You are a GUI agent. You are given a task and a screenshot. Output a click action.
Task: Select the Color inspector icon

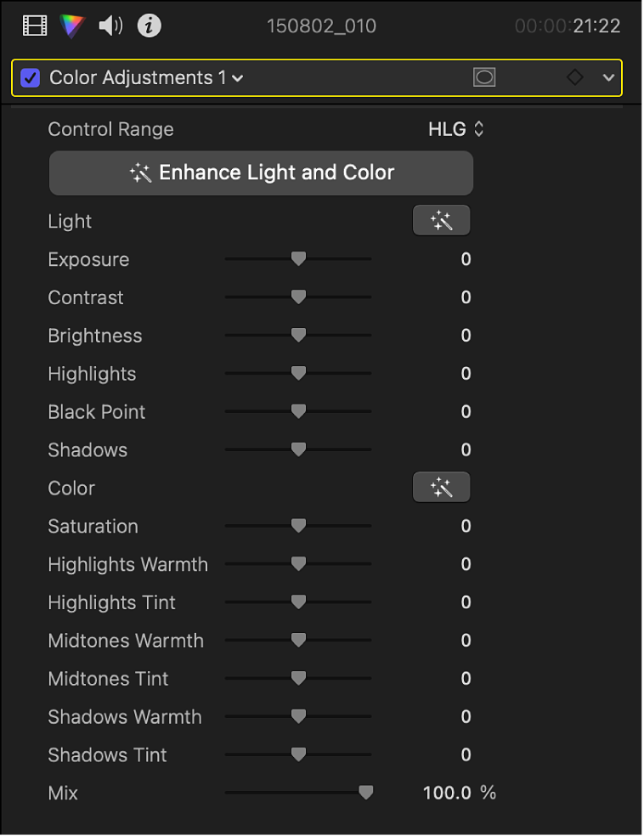tap(72, 25)
